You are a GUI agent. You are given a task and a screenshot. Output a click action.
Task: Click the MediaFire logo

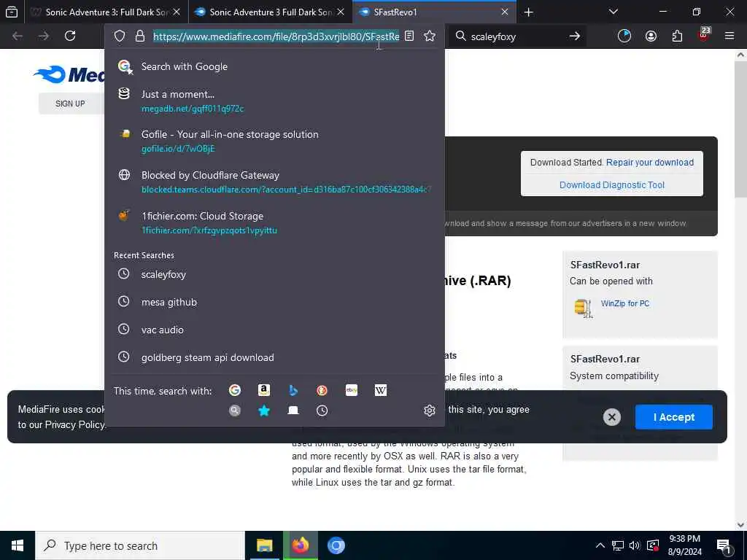(x=69, y=75)
